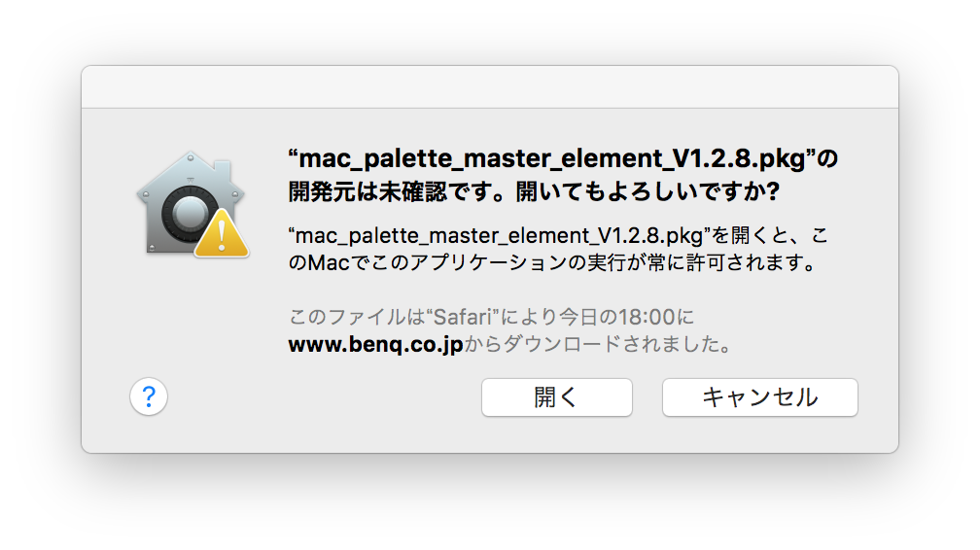Click the bold www.benq.co.jp source address
Image resolution: width=980 pixels, height=550 pixels.
point(375,344)
